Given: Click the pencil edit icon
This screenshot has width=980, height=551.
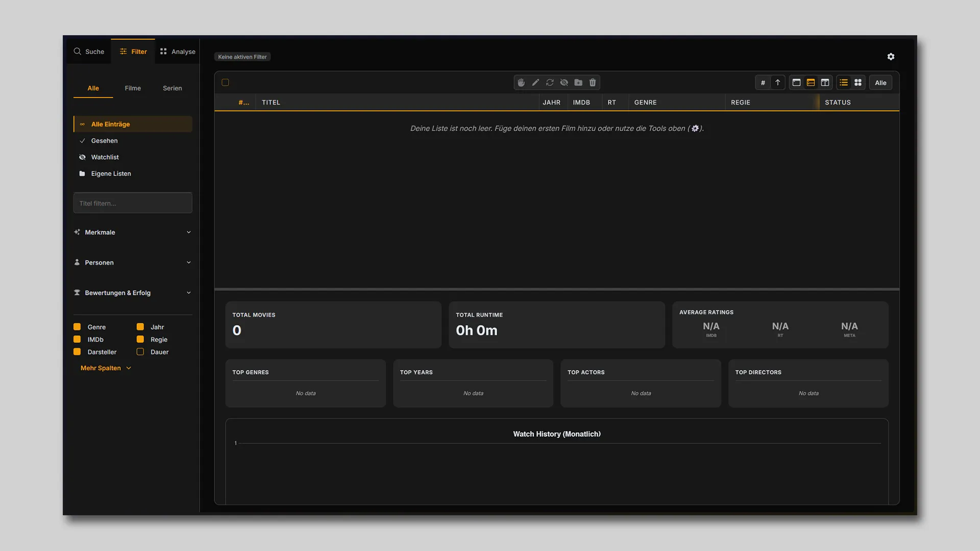Looking at the screenshot, I should tap(535, 83).
